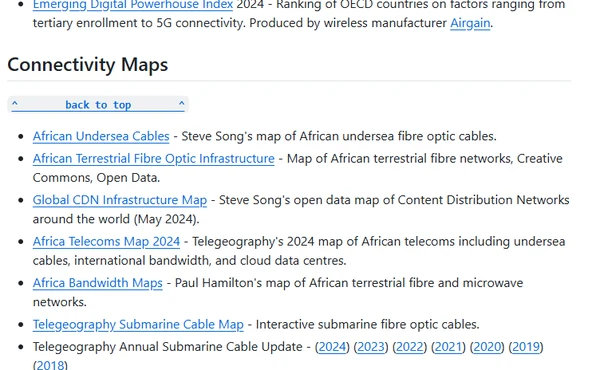Screen dimensions: 592x370
Task: Open the Emerging Digital Powerhouse Index link
Action: [x=133, y=4]
